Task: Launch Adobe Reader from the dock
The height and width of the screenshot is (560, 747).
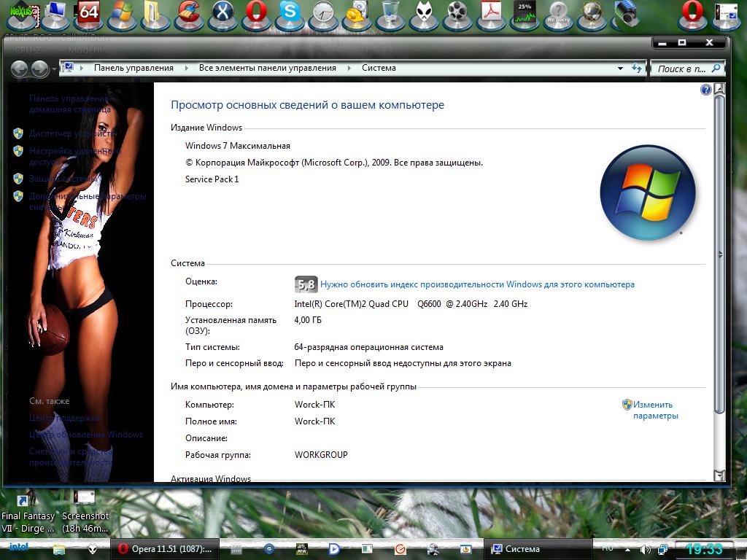Action: (x=491, y=15)
